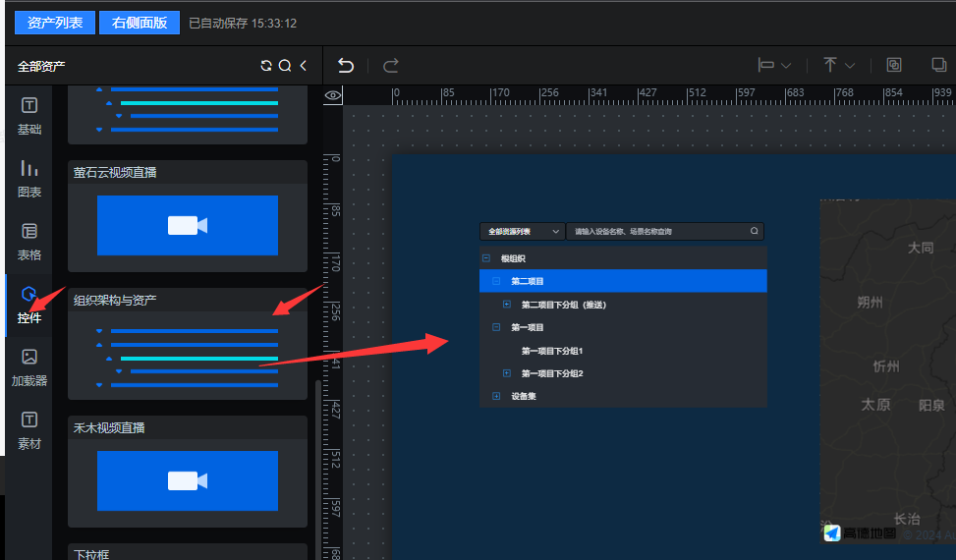Viewport: 956px width, 560px height.
Task: Select the 萤石云视频直播 widget thumbnail
Action: pos(187,225)
